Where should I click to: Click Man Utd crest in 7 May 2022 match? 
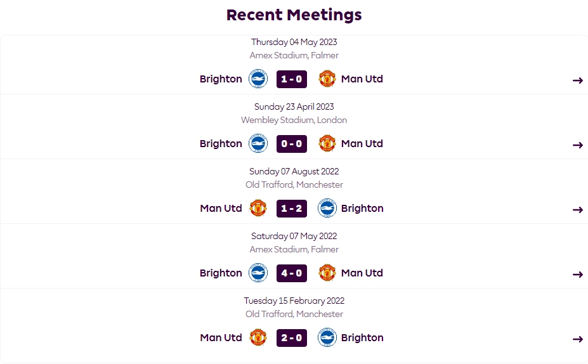[x=327, y=273]
